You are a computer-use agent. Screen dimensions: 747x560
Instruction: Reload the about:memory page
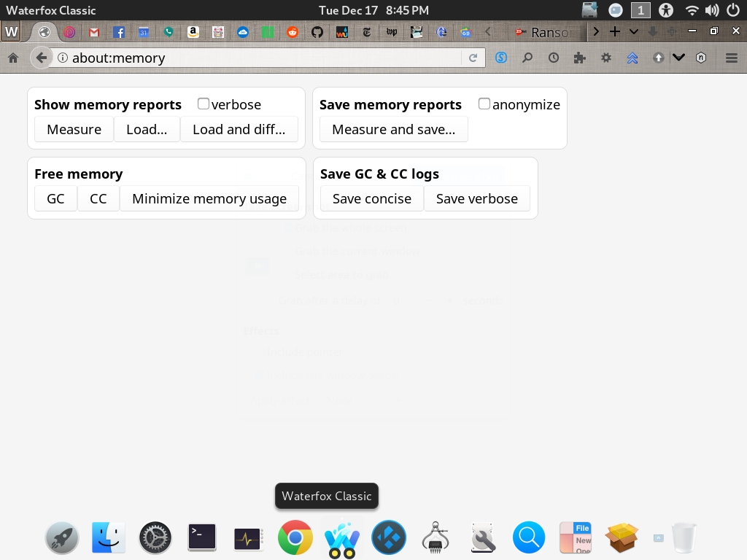[x=473, y=57]
